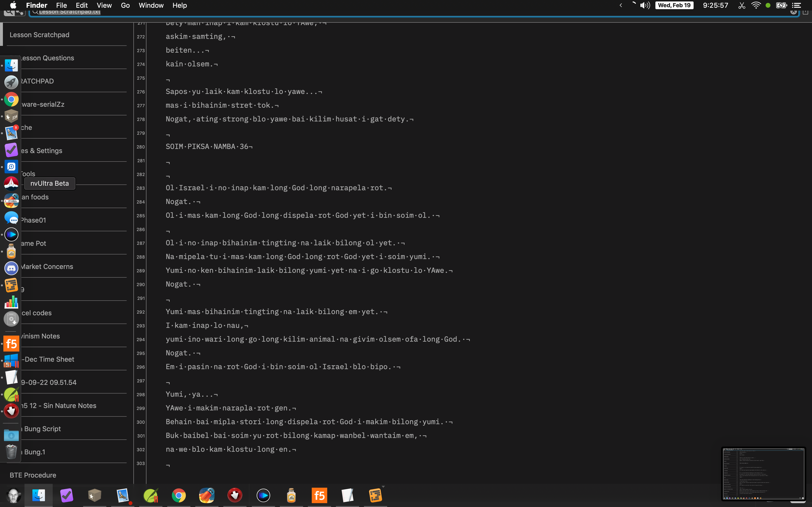Click the orange f5 app icon in dock
812x507 pixels.
11,344
